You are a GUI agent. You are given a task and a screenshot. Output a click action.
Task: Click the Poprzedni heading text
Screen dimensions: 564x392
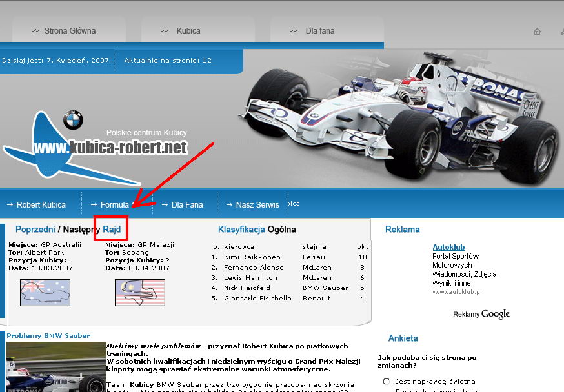(x=35, y=230)
